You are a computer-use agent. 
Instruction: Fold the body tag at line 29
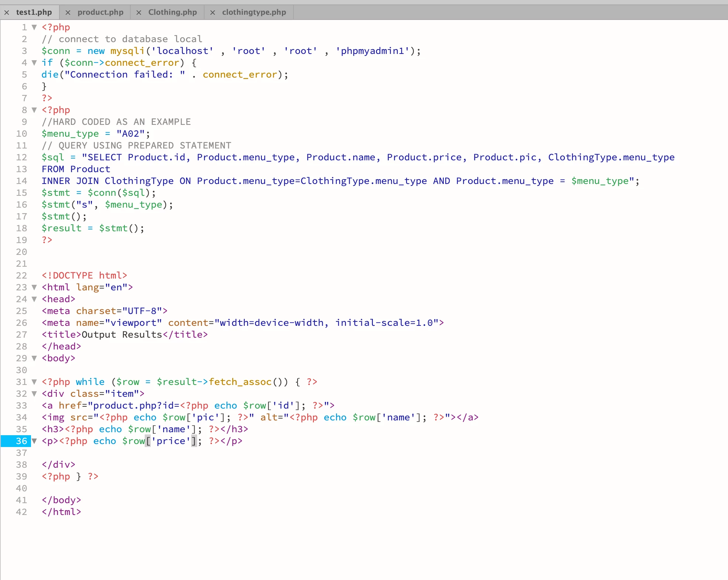(x=34, y=358)
